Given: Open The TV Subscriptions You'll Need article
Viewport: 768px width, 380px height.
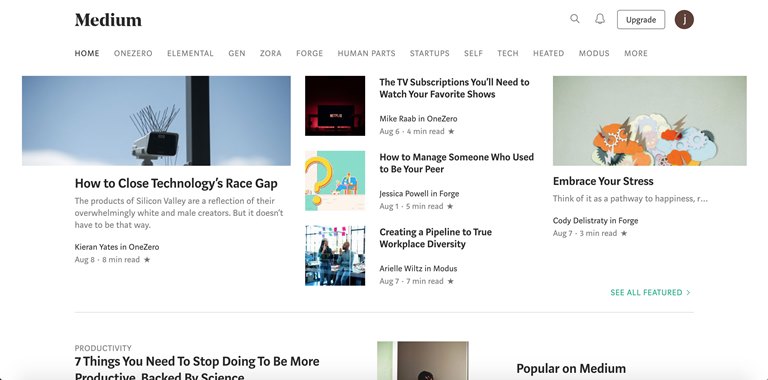Looking at the screenshot, I should coord(454,88).
